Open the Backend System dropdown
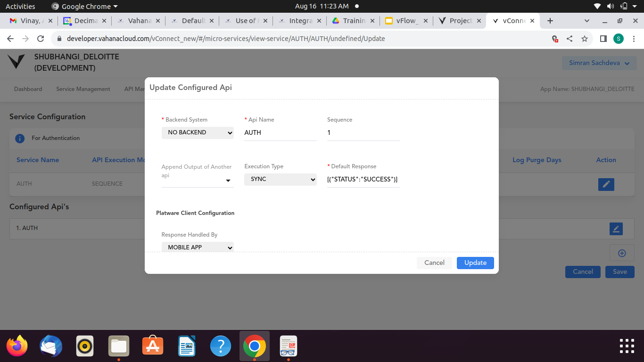The height and width of the screenshot is (362, 644). click(x=198, y=132)
